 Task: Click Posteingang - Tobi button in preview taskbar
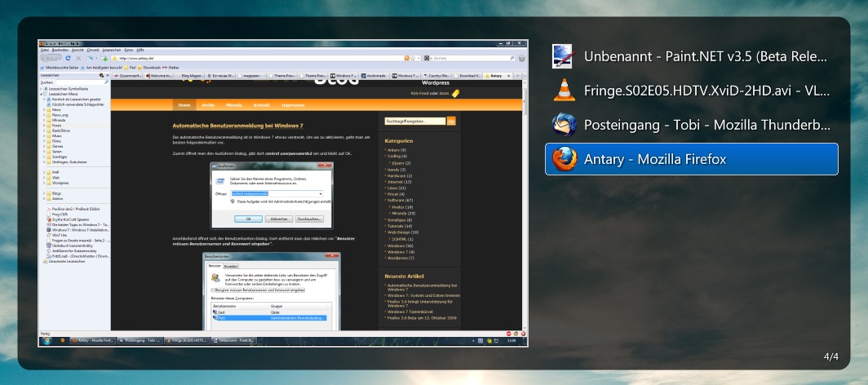140,340
